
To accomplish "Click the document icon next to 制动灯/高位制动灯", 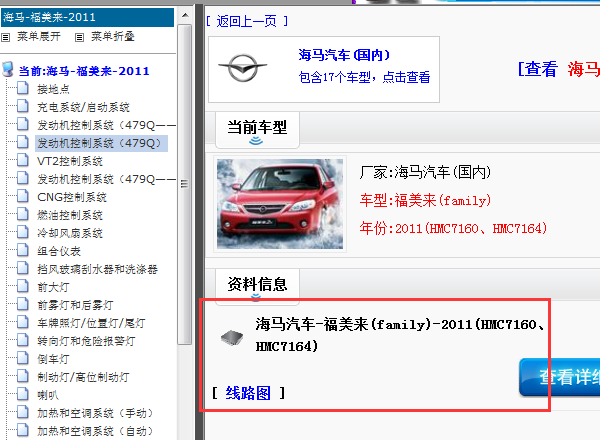I will point(23,376).
